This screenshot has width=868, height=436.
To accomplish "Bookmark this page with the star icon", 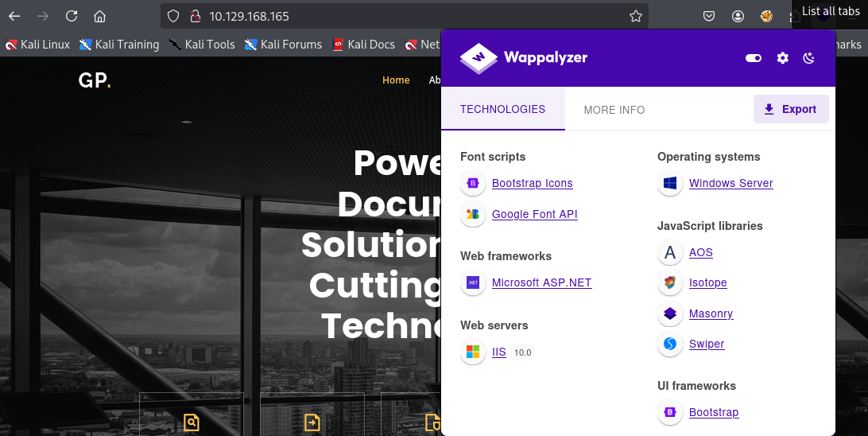I will pyautogui.click(x=636, y=16).
